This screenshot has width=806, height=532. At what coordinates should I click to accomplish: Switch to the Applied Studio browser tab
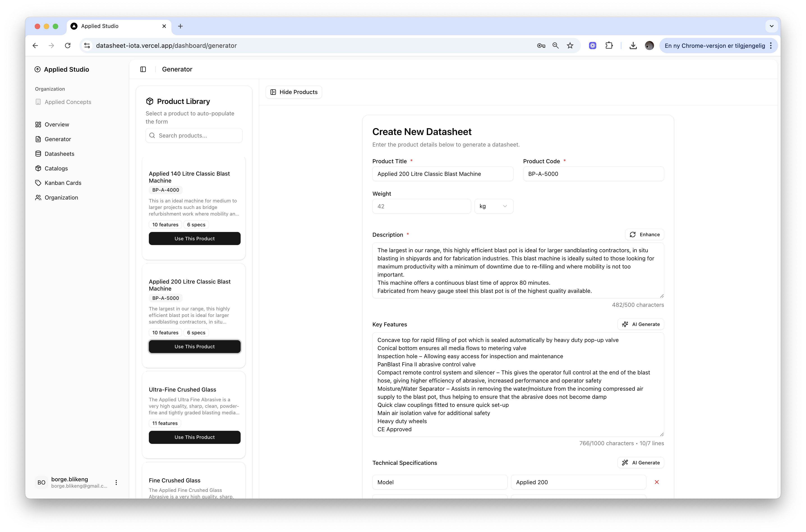(x=100, y=26)
